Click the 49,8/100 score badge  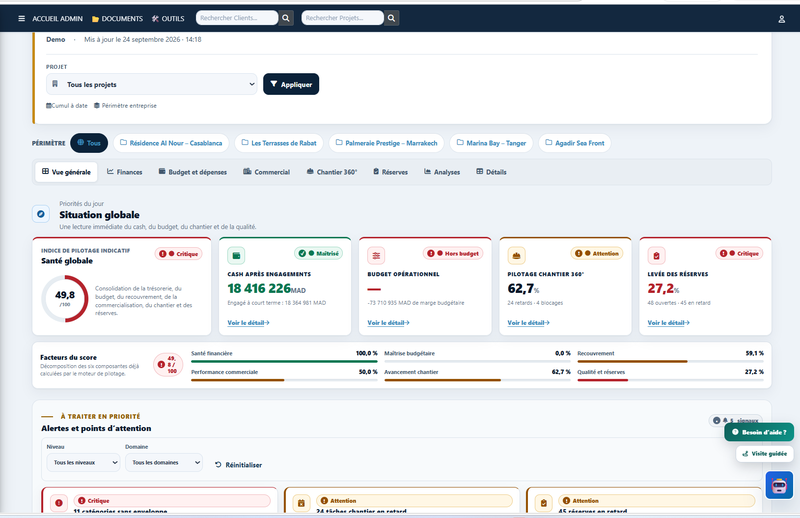tap(168, 364)
